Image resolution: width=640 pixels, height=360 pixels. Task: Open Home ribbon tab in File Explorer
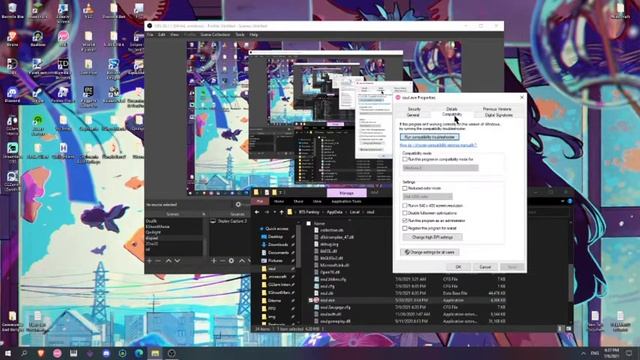[x=279, y=202]
